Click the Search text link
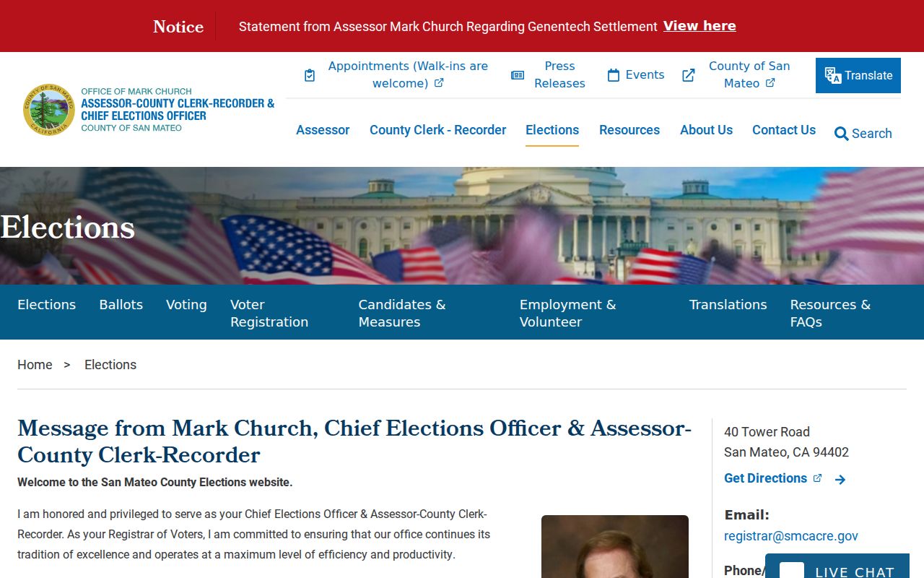This screenshot has width=924, height=578. [x=871, y=134]
